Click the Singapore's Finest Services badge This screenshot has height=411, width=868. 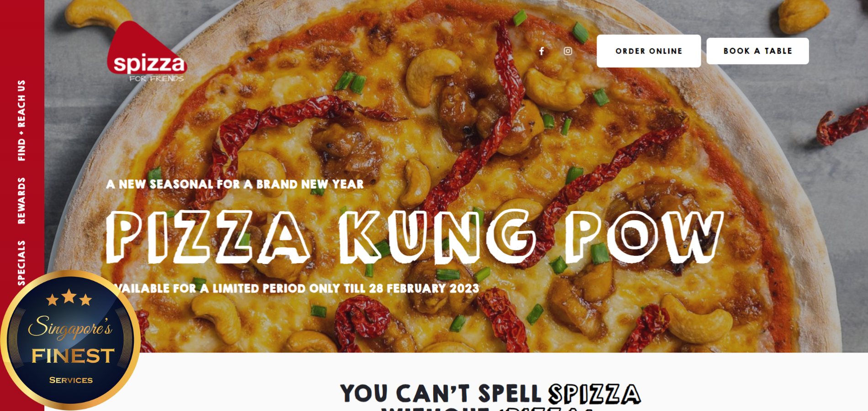70,340
